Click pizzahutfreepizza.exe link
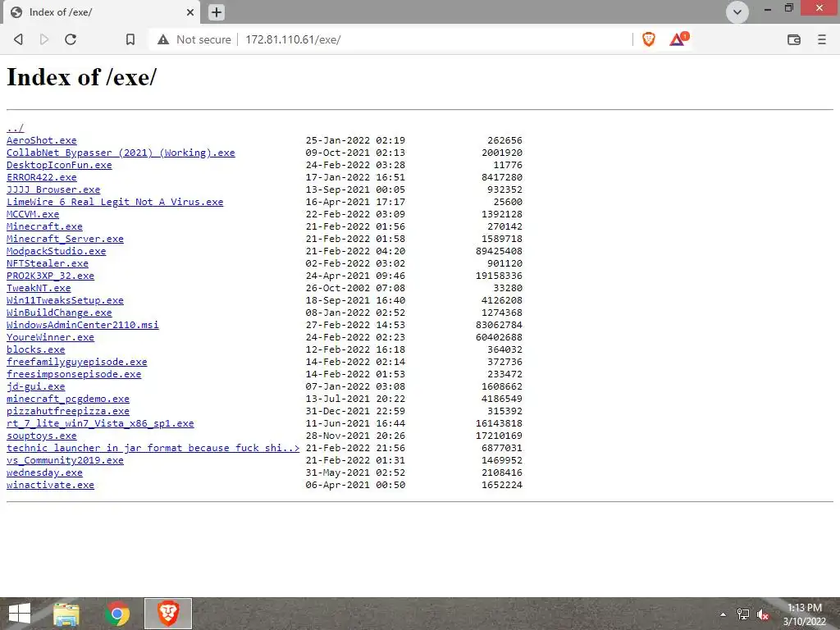840x630 pixels. (68, 412)
